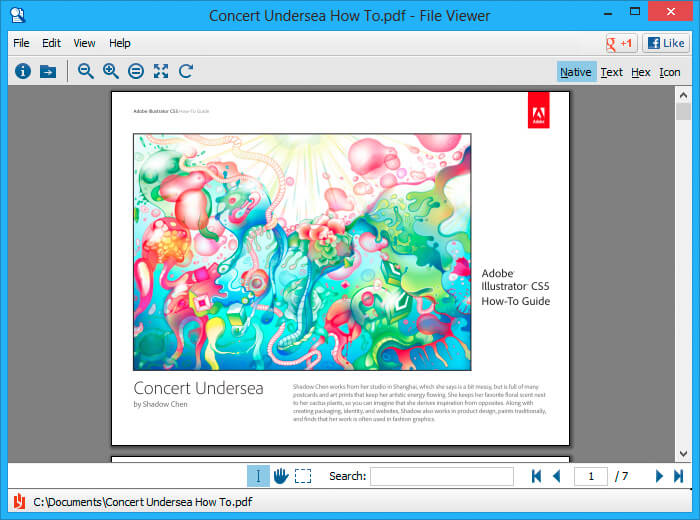Image resolution: width=700 pixels, height=520 pixels.
Task: Click the 'Concert Undersea' heading text
Action: click(198, 388)
